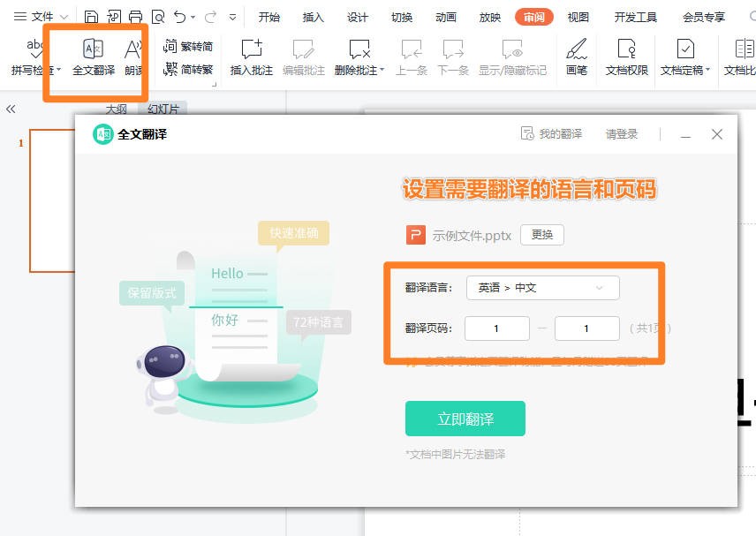Click the print icon in quick toolbar
Screen dimensions: 756x536
coord(135,17)
